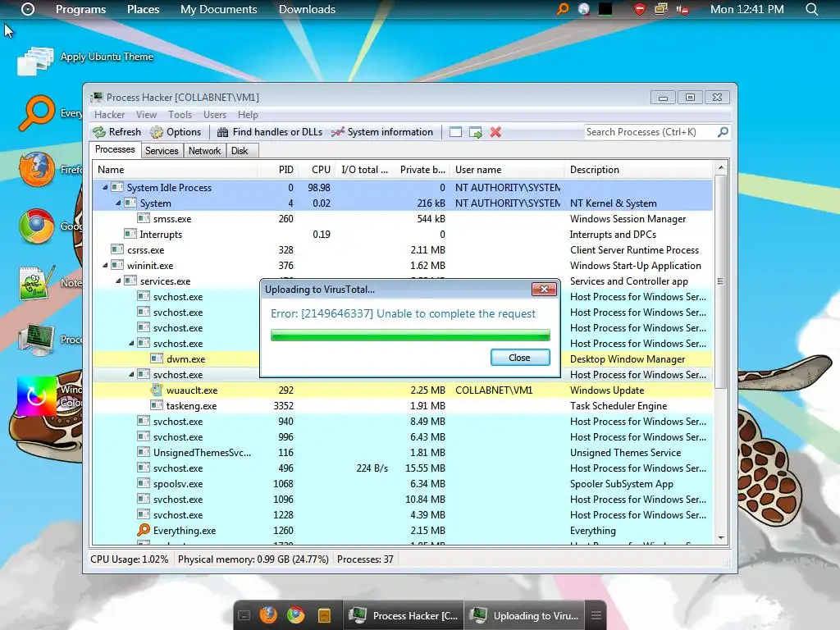
Task: Collapse wininit.exe tree node
Action: (106, 265)
